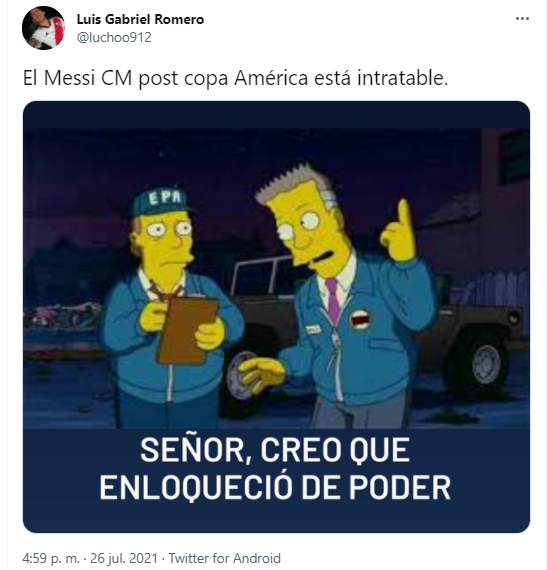Open the Simpsons meme image
The height and width of the screenshot is (570, 547).
coord(276,317)
